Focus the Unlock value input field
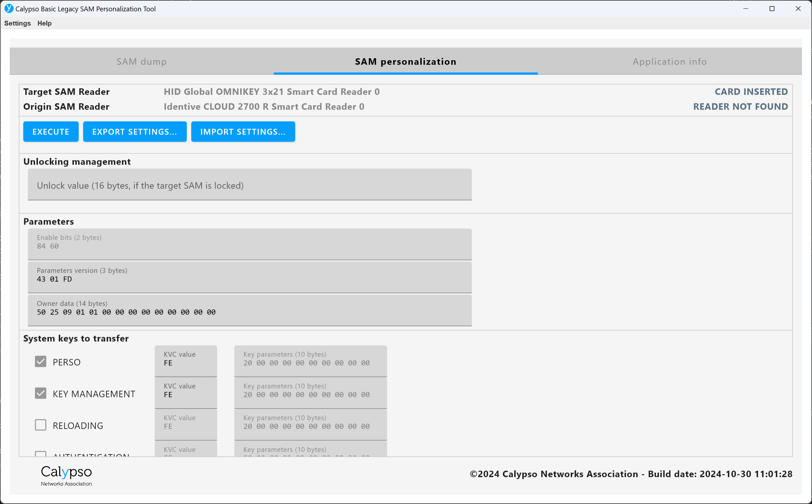This screenshot has width=812, height=504. [x=250, y=185]
